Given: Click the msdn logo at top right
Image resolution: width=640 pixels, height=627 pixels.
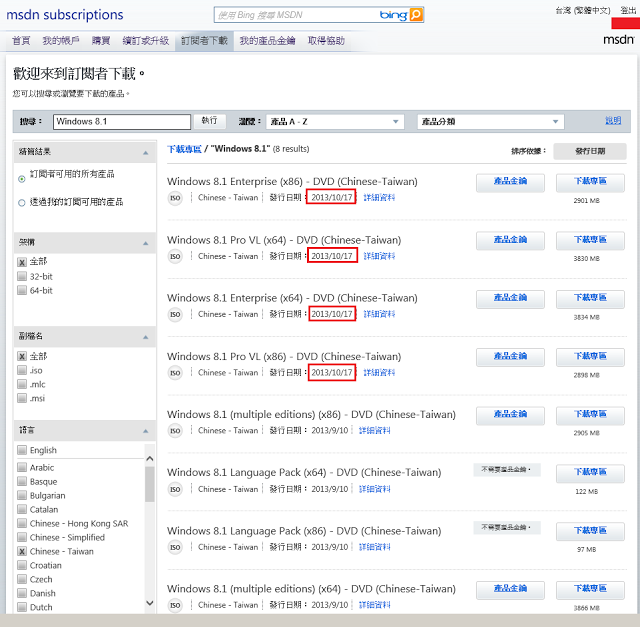Looking at the screenshot, I should (618, 40).
